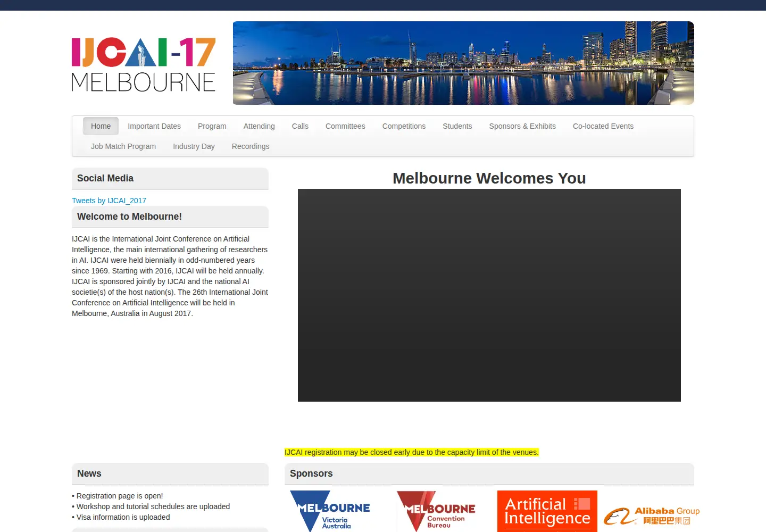Click the Welcome to Melbourne! heading
This screenshot has width=766, height=532.
(x=129, y=217)
